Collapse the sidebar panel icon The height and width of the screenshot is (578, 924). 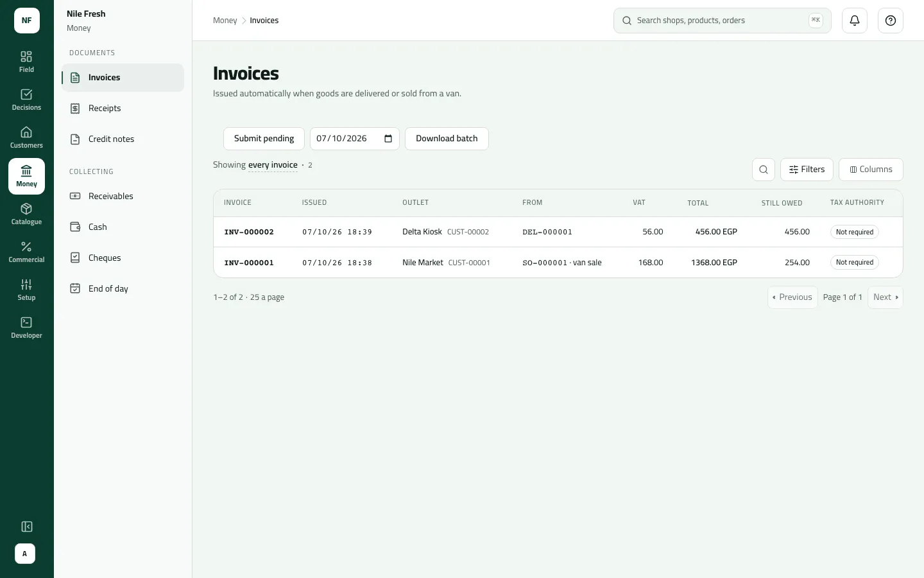coord(26,527)
